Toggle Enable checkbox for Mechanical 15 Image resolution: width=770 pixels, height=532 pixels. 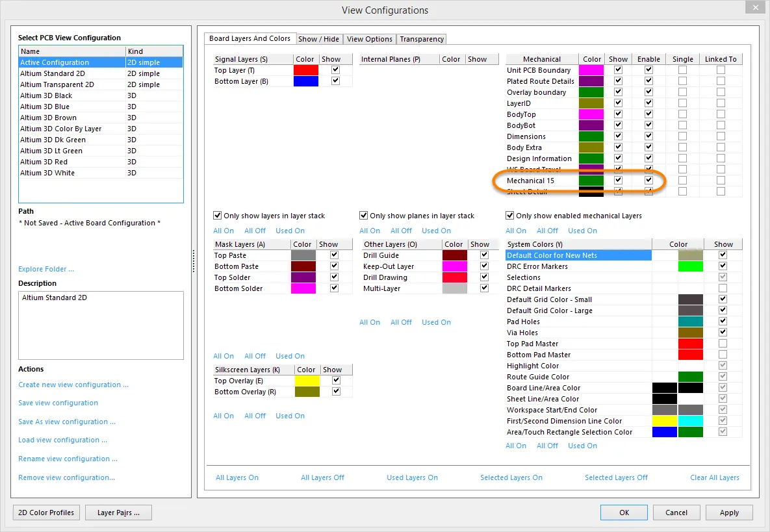point(648,180)
